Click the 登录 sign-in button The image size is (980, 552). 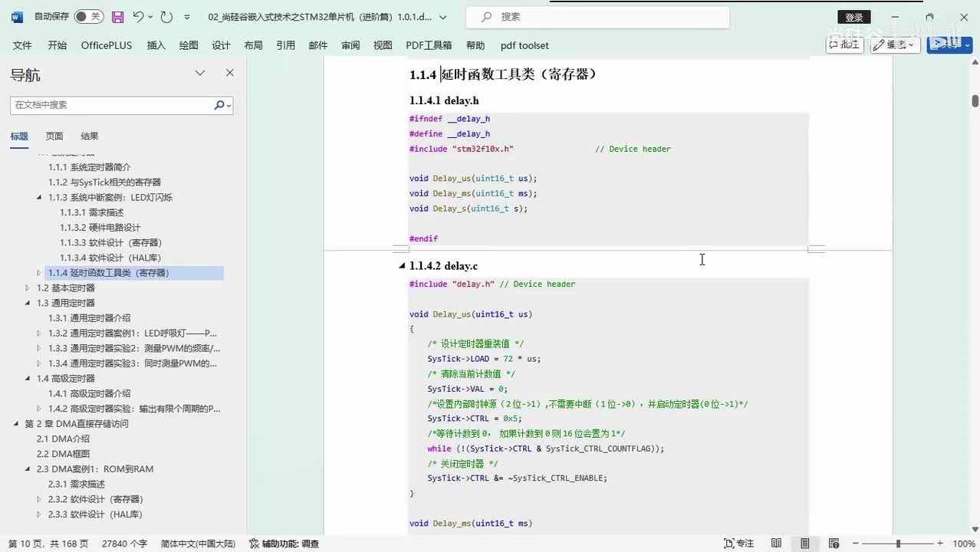(x=853, y=17)
